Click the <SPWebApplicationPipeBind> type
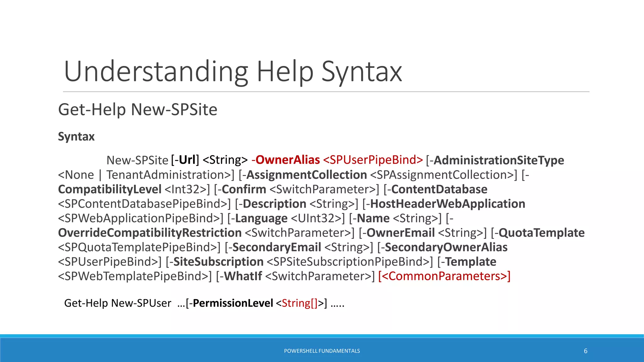Screen dimensions: 644x362 pos(139,218)
